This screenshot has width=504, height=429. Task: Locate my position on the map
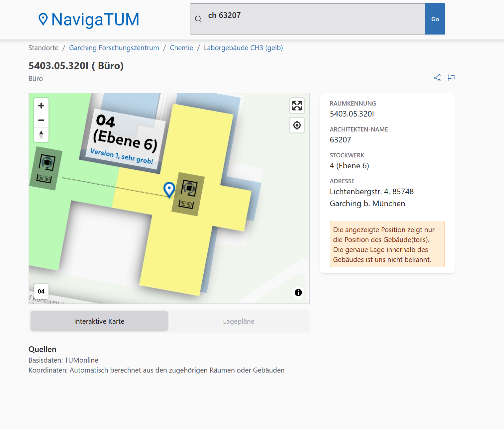pyautogui.click(x=297, y=125)
